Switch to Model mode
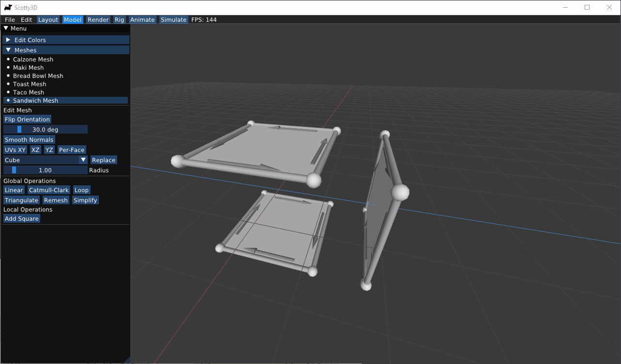Image resolution: width=621 pixels, height=364 pixels. [x=73, y=20]
